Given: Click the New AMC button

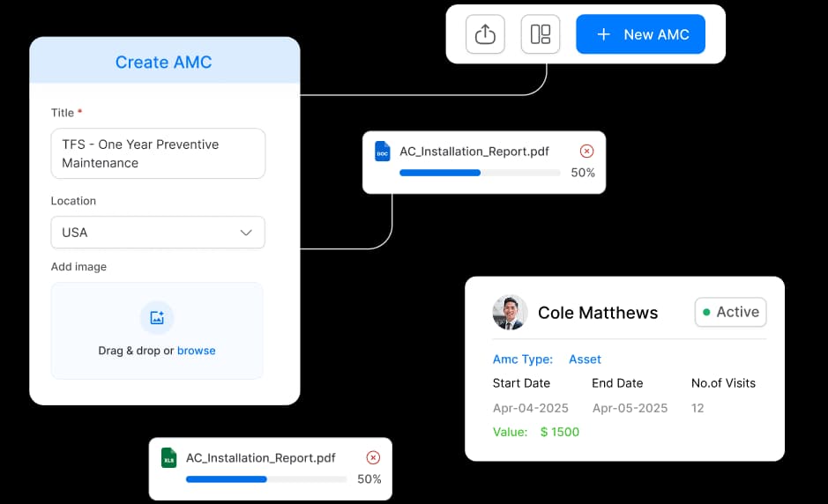Looking at the screenshot, I should (640, 34).
